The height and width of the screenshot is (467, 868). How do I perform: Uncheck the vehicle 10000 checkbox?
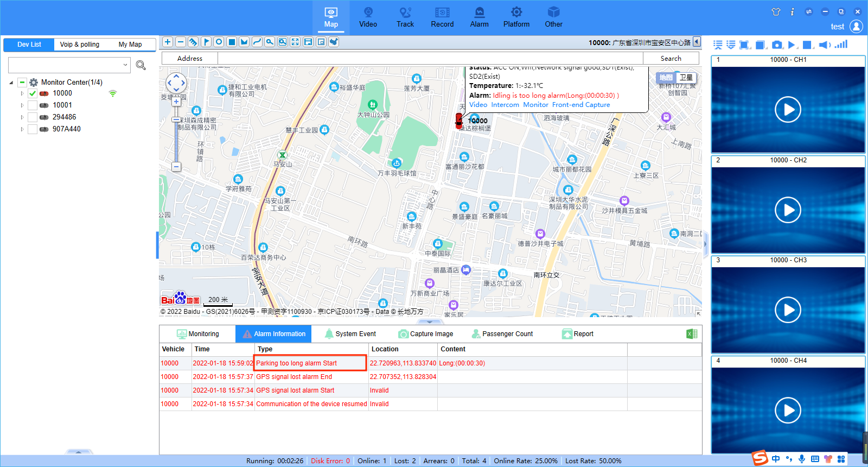(x=33, y=93)
